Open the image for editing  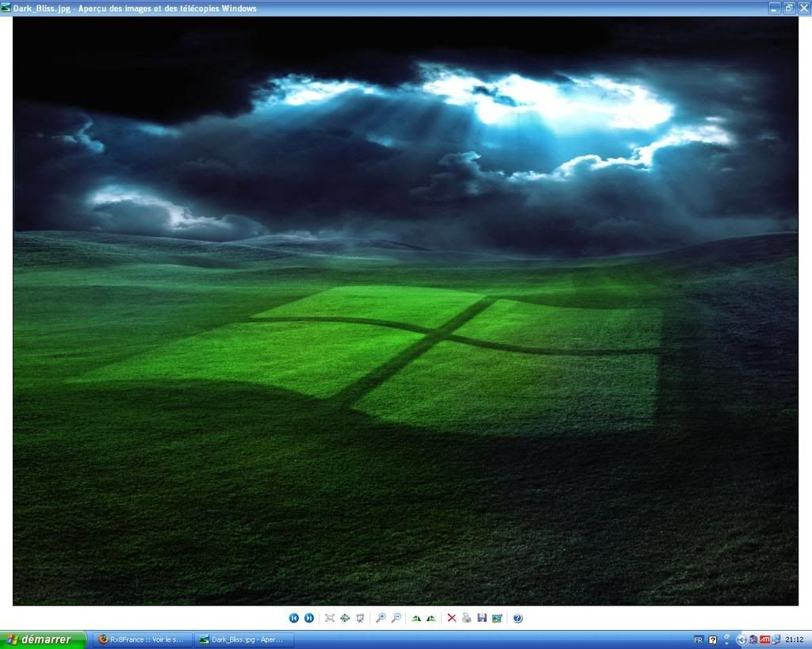point(497,618)
